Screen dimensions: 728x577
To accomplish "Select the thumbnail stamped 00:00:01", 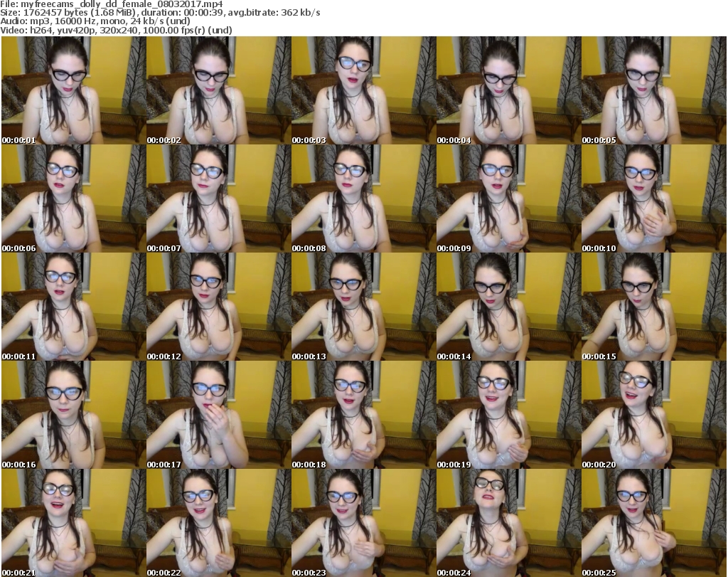I will coord(73,90).
